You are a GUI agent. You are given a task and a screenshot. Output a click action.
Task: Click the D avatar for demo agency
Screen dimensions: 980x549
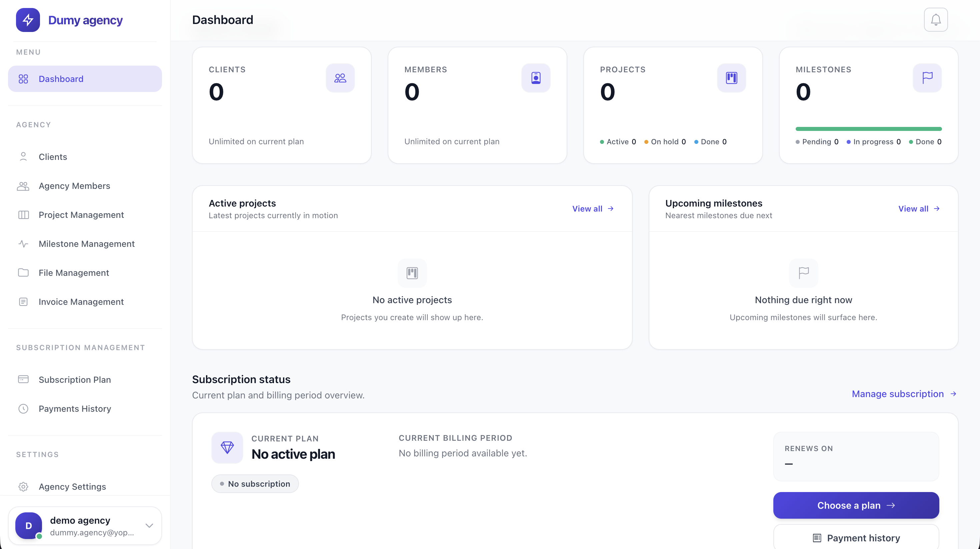tap(29, 525)
